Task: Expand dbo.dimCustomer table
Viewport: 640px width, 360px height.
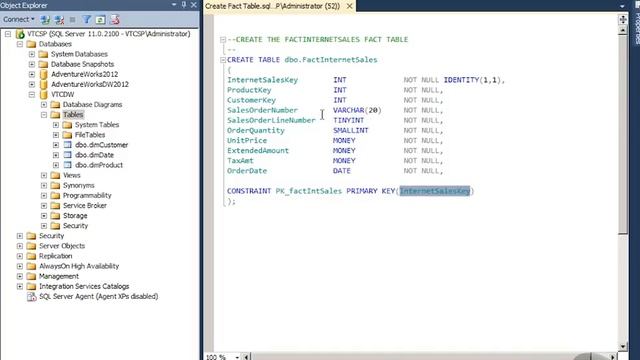Action: pos(56,145)
